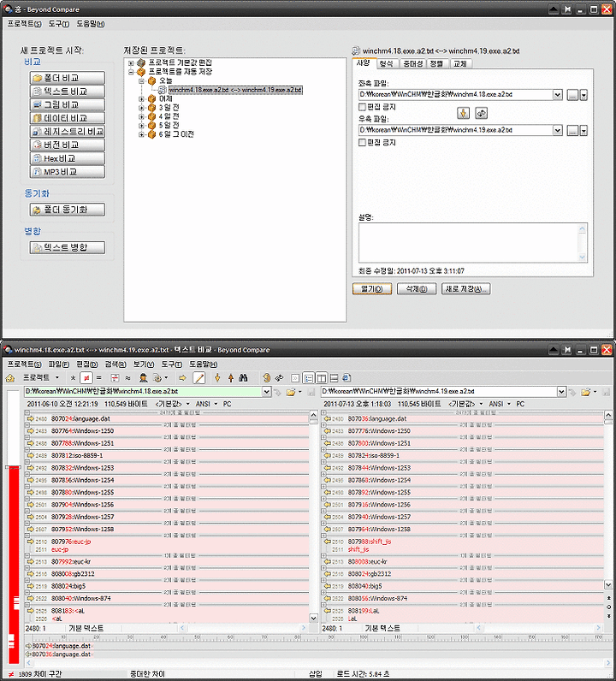Click the copy to right arrow icon

point(182,378)
